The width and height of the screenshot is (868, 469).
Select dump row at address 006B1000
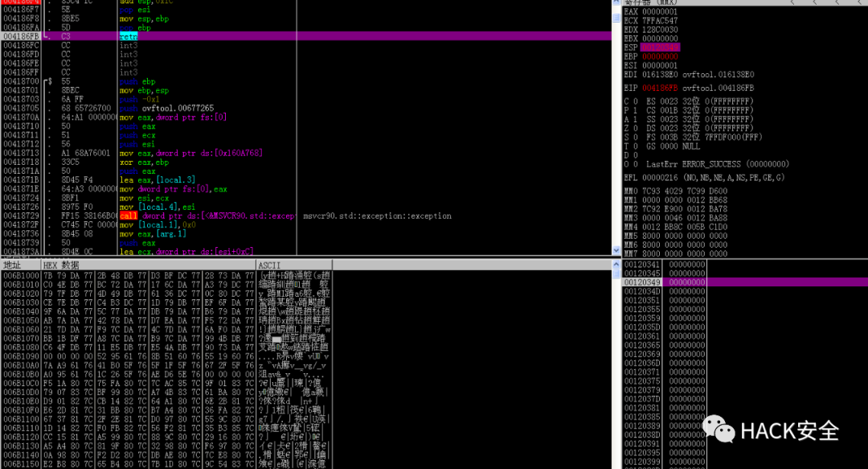pos(166,275)
